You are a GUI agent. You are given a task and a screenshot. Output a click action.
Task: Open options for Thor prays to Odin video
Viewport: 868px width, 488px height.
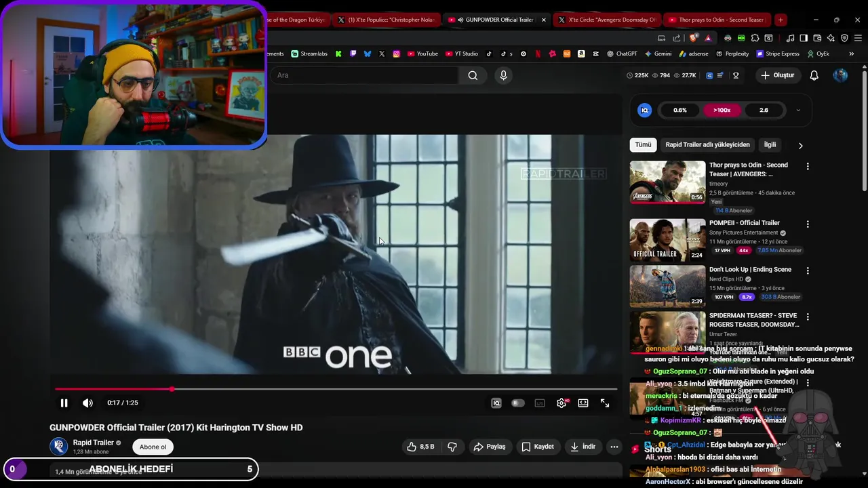(x=808, y=166)
